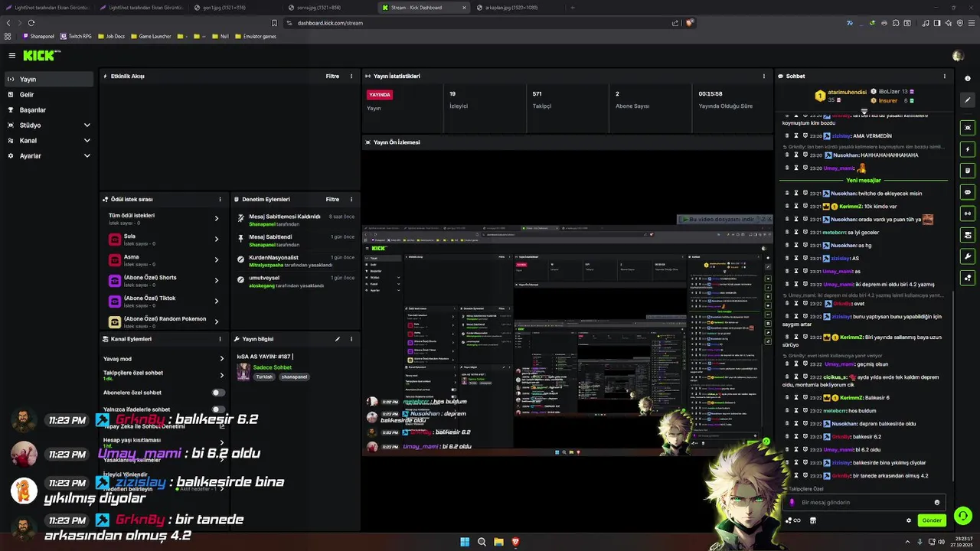Image resolution: width=980 pixels, height=551 pixels.
Task: Open Twitch RPG bookmark in bookmarks bar
Action: 75,36
